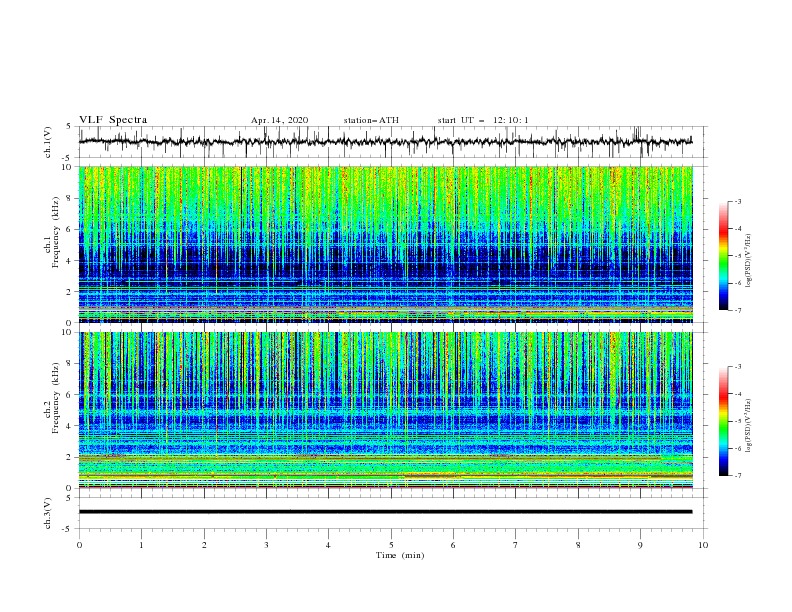Click time axis tick label "5"
The width and height of the screenshot is (792, 612).
391,545
